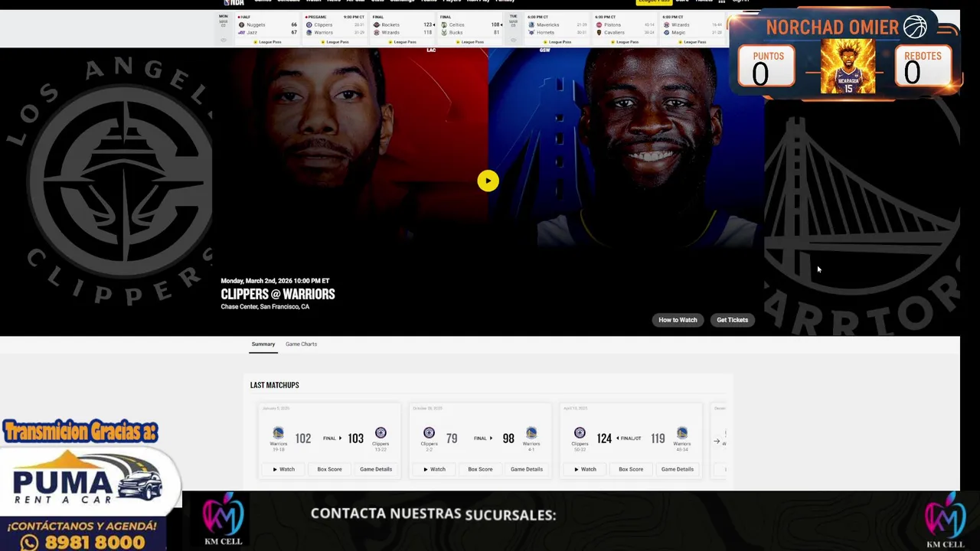This screenshot has height=551, width=980.
Task: Open Game Details for the 79-98 matchup
Action: point(527,469)
